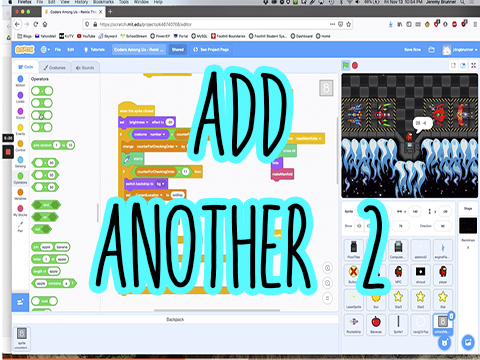
Task: Select the Events block category
Action: (x=20, y=129)
